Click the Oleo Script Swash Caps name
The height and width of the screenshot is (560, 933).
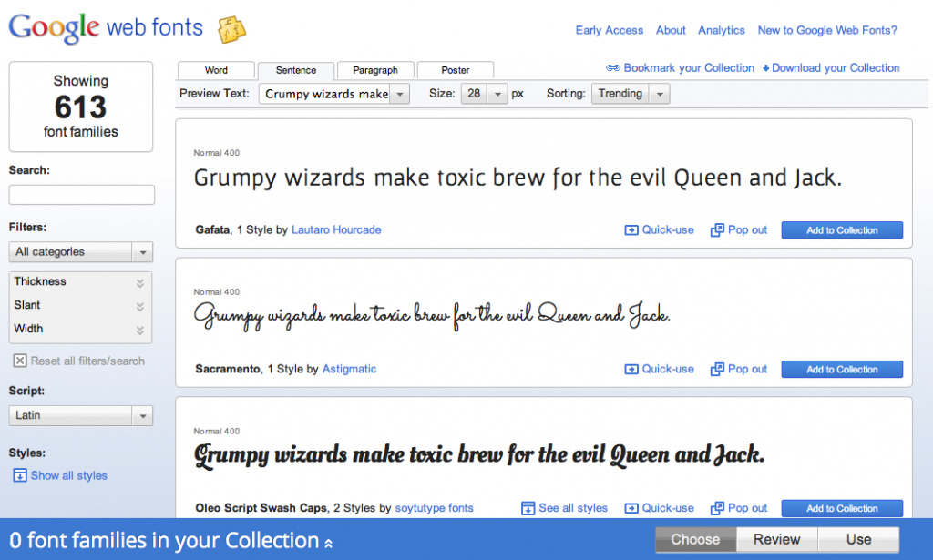pyautogui.click(x=261, y=508)
